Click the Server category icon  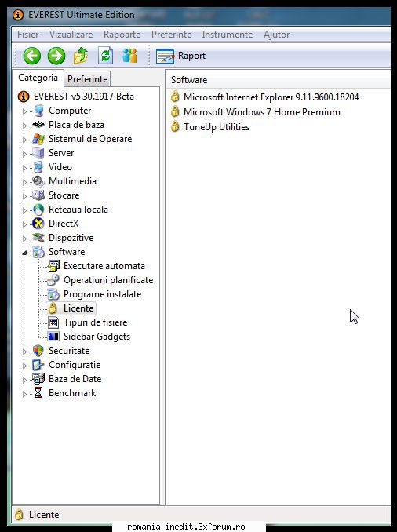coord(38,153)
